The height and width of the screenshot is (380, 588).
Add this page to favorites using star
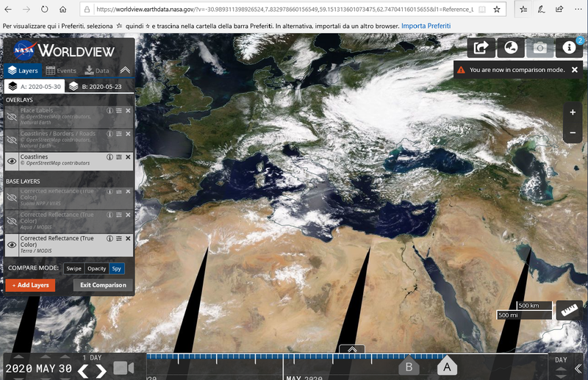(x=497, y=10)
